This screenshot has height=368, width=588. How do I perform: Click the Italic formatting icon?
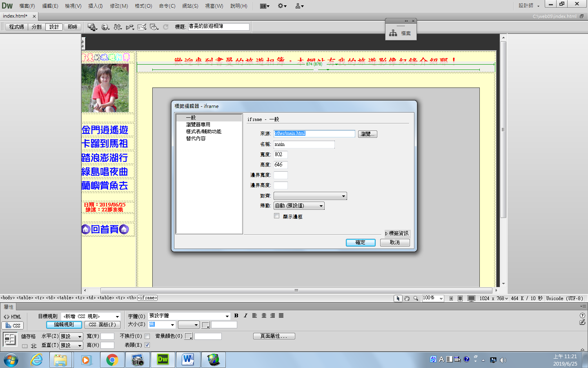(245, 316)
